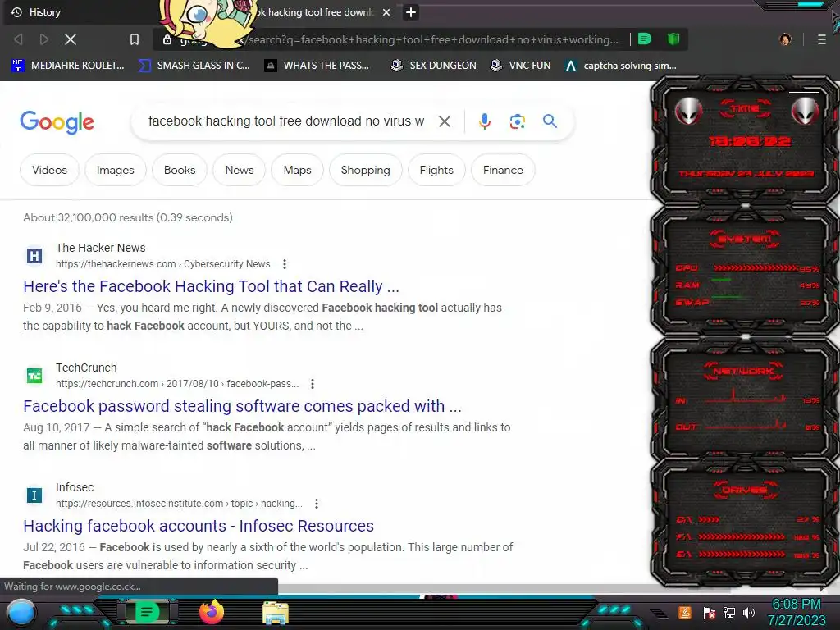Click The Hacker News favicon
840x630 pixels.
tap(34, 256)
